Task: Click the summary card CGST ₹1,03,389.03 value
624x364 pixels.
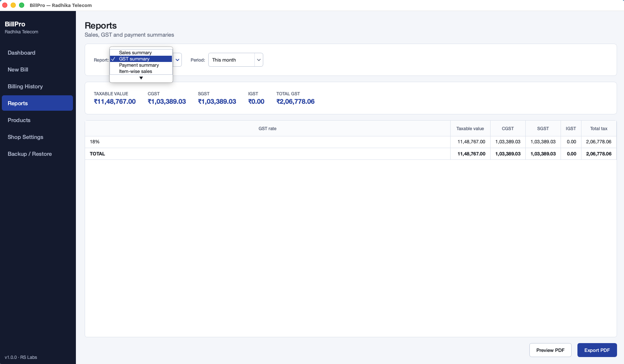Action: pos(167,102)
